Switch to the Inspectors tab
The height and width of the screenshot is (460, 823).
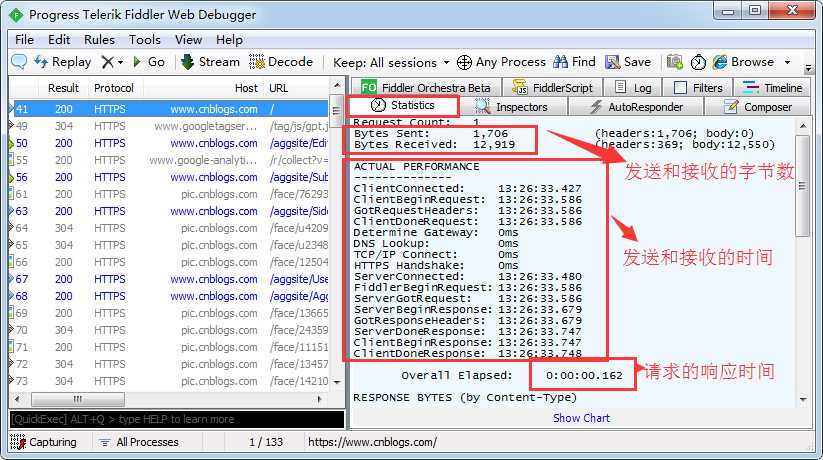coord(512,107)
